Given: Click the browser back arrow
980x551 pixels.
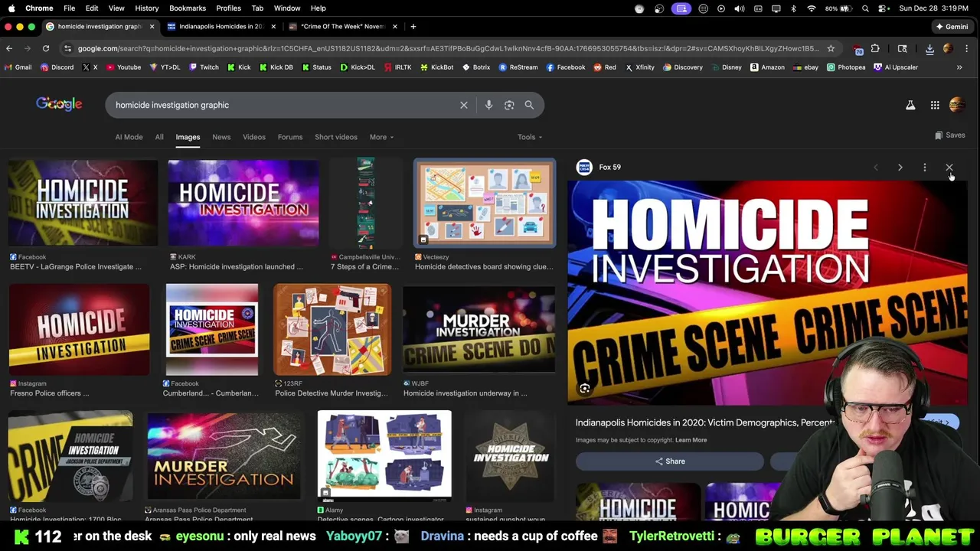Looking at the screenshot, I should pyautogui.click(x=9, y=48).
